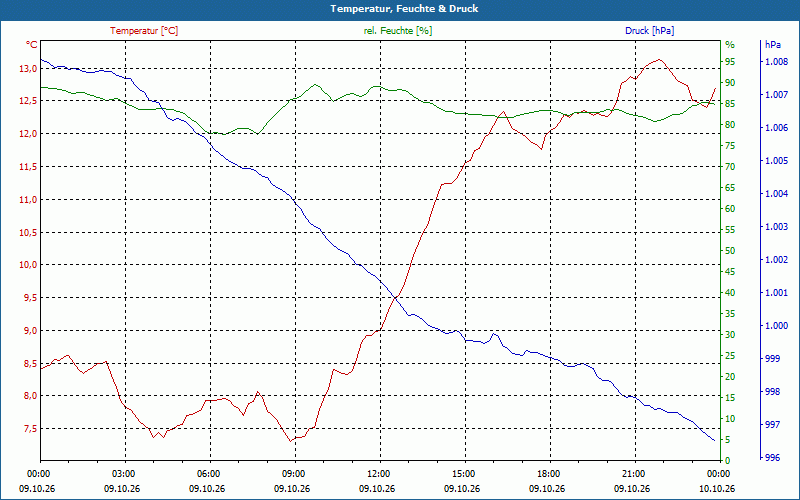Viewport: 800px width, 500px height.
Task: Click the '09:00' time axis label
Action: point(292,473)
